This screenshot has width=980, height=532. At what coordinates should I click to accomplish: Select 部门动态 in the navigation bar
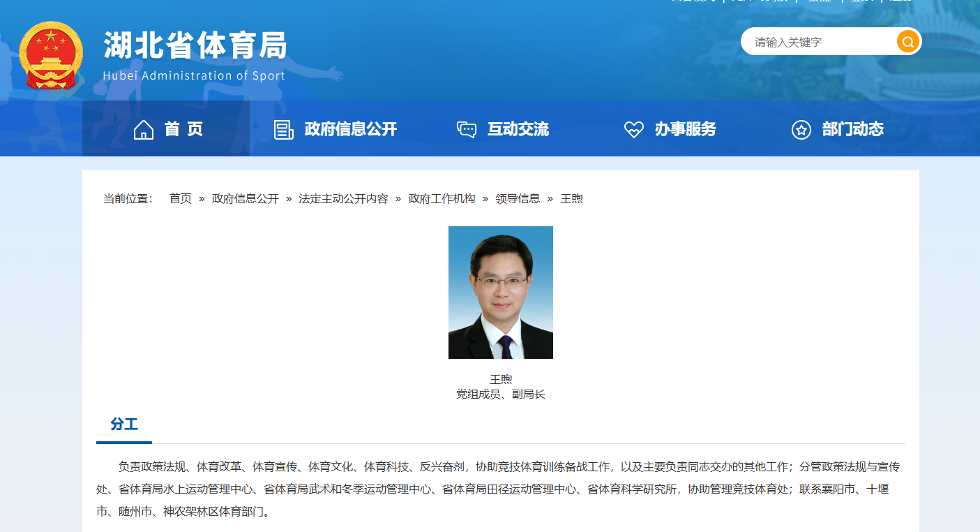coord(837,129)
